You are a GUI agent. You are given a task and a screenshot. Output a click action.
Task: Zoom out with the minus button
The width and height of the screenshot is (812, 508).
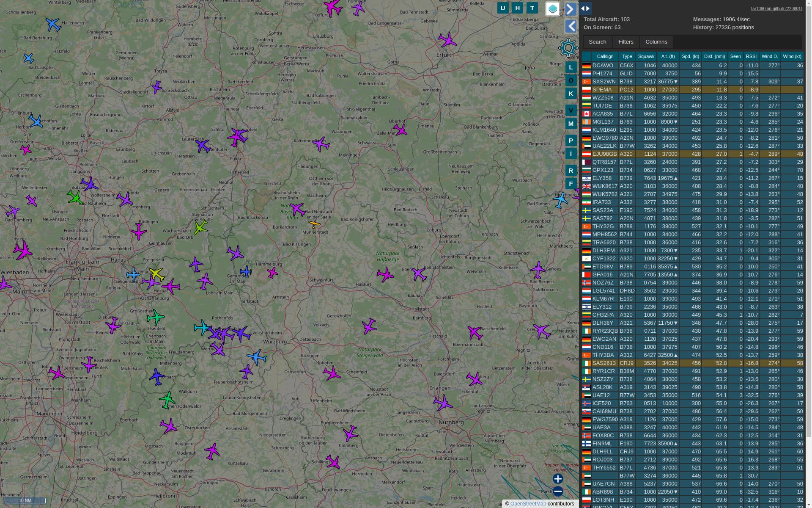click(x=558, y=491)
